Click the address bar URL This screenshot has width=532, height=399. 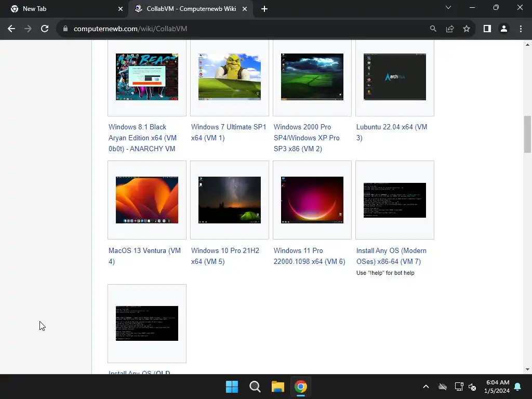click(130, 29)
